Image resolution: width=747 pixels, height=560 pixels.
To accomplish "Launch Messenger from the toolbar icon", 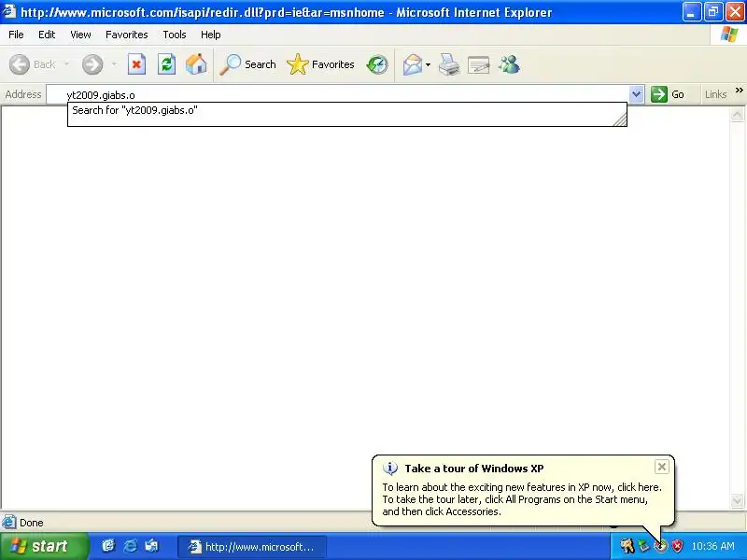I will [x=509, y=64].
